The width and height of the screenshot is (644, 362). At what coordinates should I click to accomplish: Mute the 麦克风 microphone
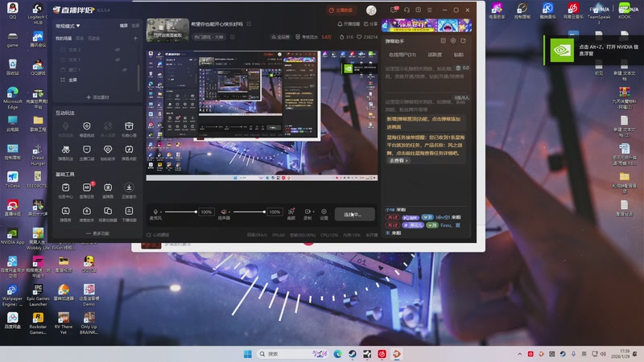point(155,212)
